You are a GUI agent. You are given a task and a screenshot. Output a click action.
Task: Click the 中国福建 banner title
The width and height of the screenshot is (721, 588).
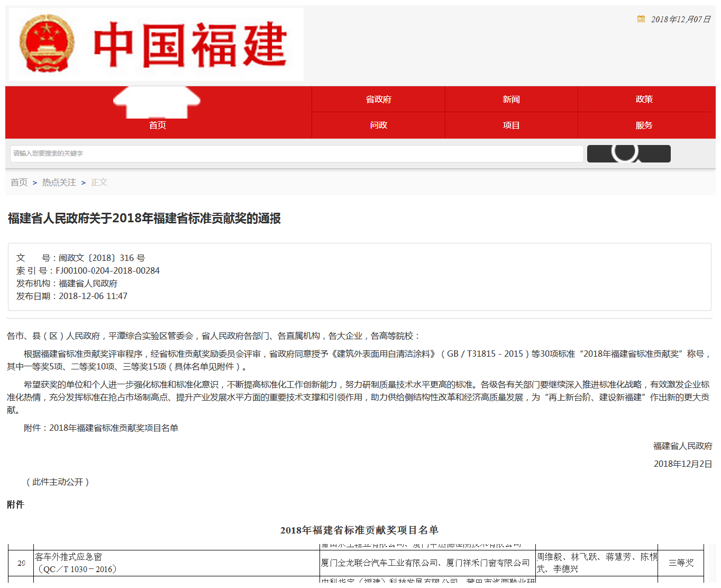[190, 45]
